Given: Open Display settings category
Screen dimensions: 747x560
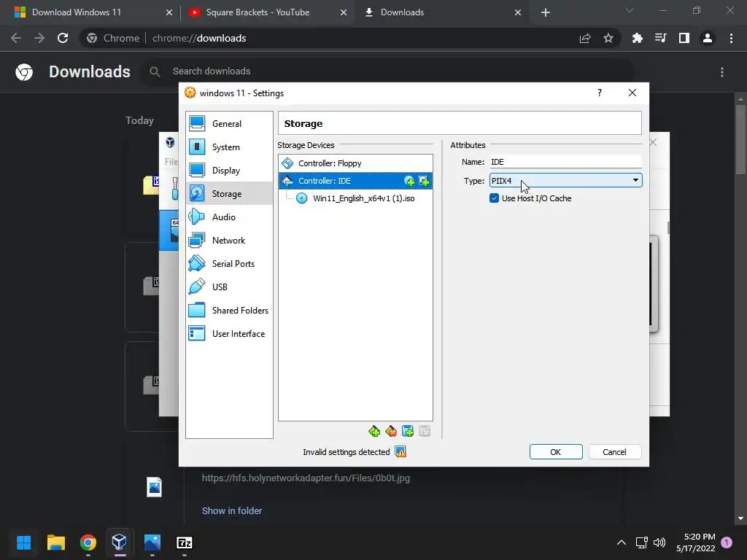Looking at the screenshot, I should point(228,171).
